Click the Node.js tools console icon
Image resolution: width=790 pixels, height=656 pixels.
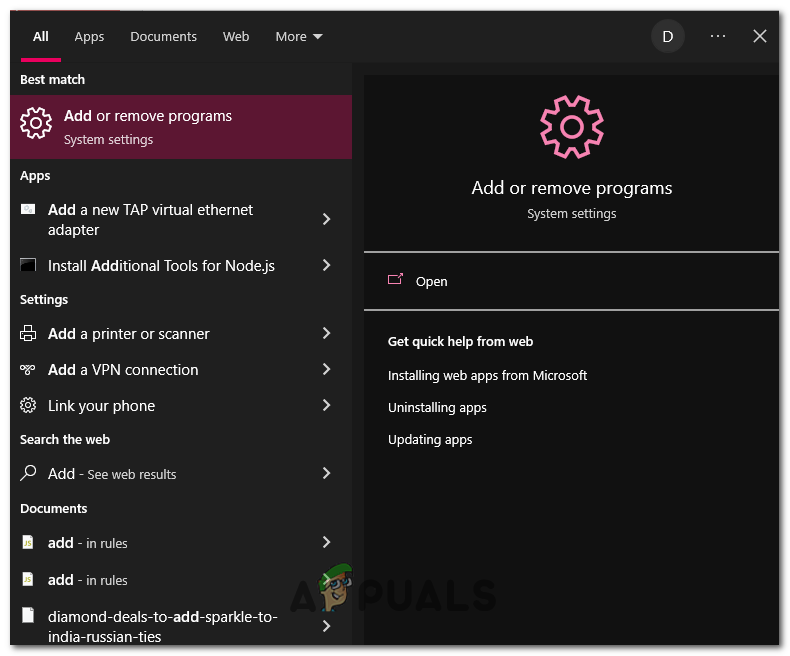(x=28, y=266)
